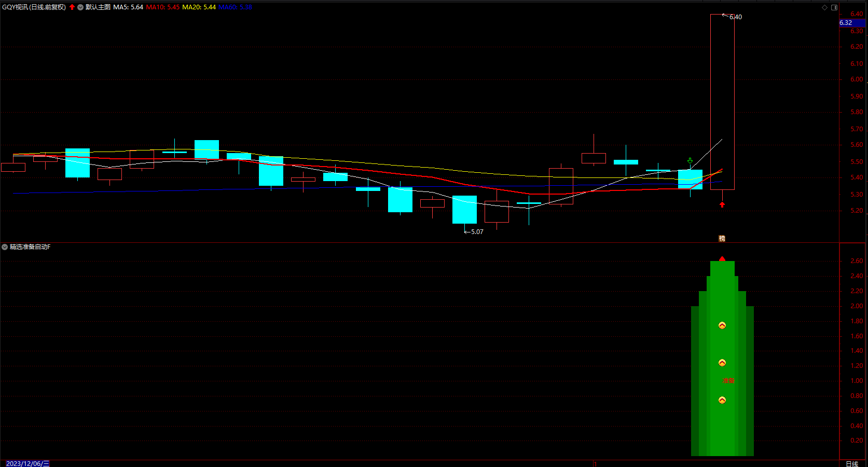Click the middle yellow chevron signal icon

click(722, 363)
